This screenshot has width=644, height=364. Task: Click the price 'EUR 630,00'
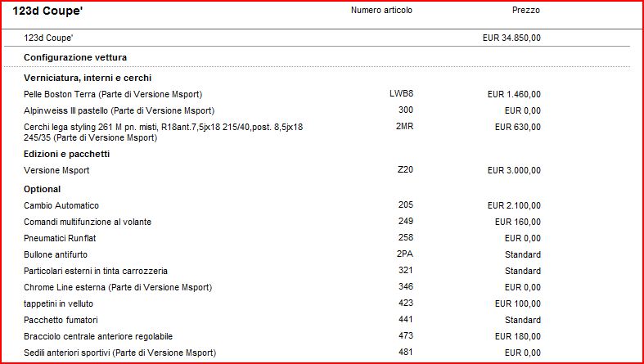(518, 128)
